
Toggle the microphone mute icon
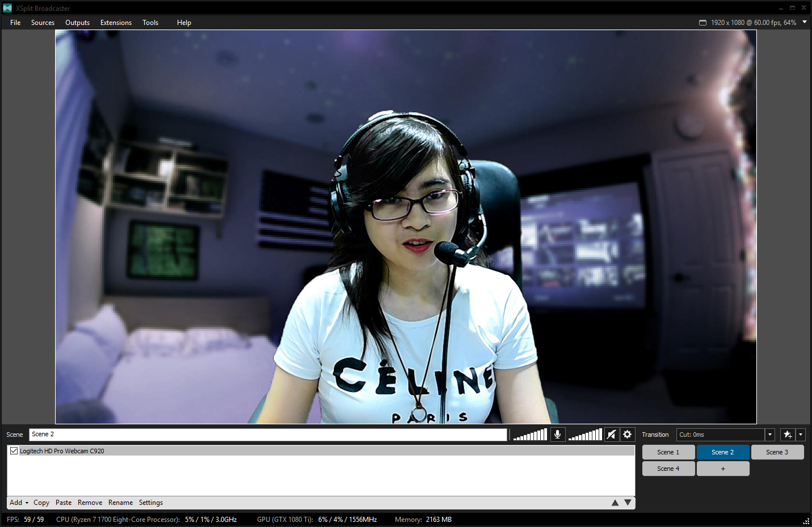(558, 435)
